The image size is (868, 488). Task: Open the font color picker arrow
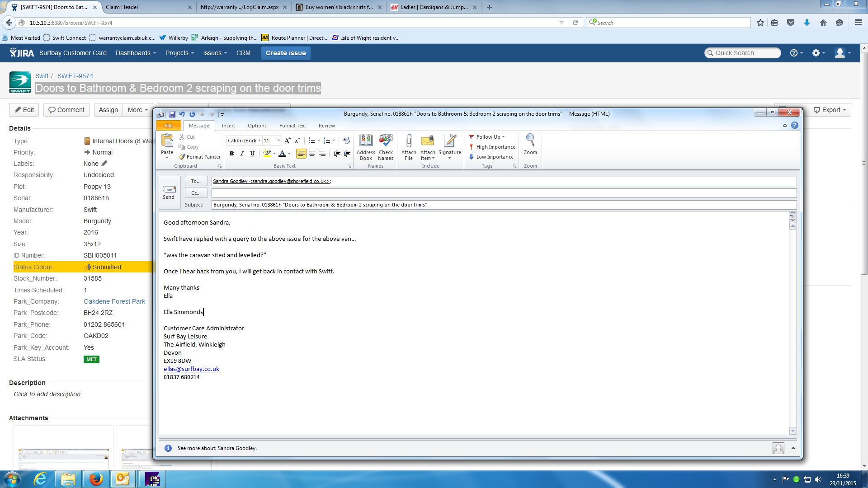289,154
